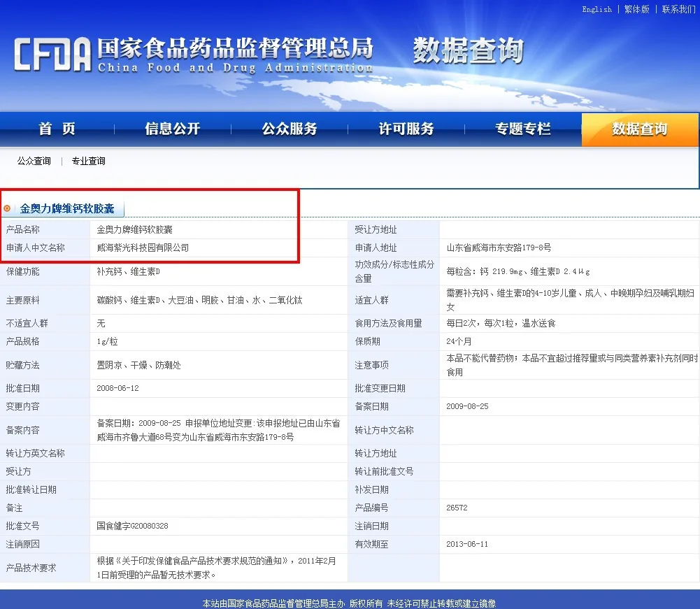The image size is (700, 609).
Task: Select the highlighted 数据查询 navigation tab
Action: pyautogui.click(x=640, y=129)
